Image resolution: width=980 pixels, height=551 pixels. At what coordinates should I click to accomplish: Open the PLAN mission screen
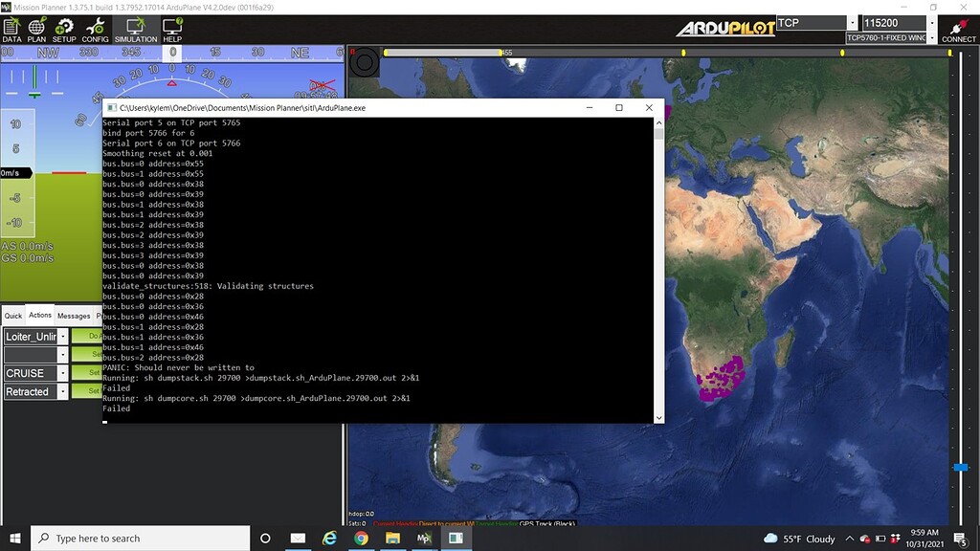(35, 31)
